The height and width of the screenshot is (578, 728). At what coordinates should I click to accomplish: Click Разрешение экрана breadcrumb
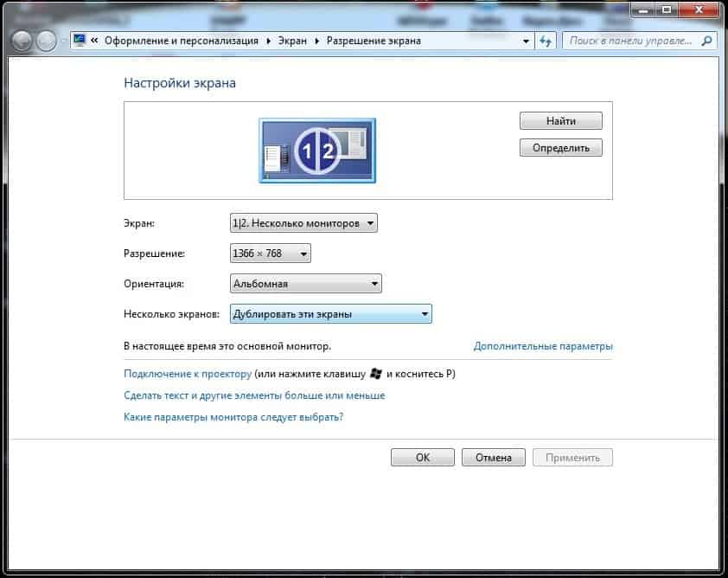pyautogui.click(x=374, y=41)
